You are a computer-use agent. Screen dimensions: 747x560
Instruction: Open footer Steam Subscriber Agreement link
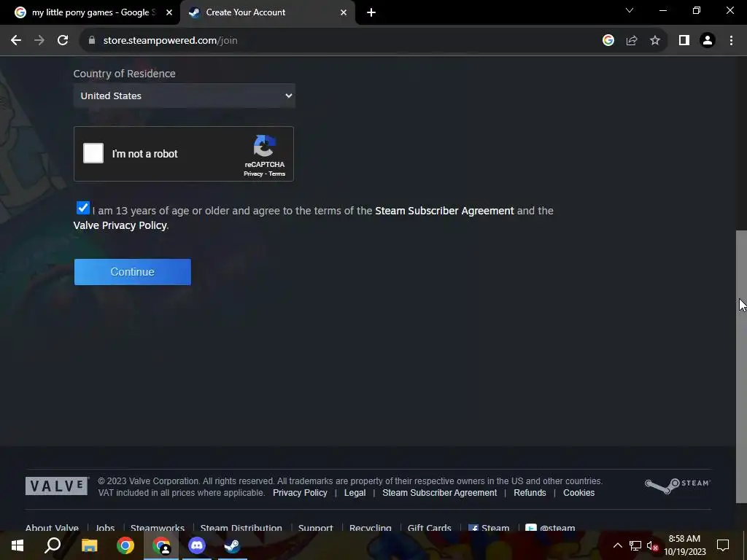tap(439, 493)
